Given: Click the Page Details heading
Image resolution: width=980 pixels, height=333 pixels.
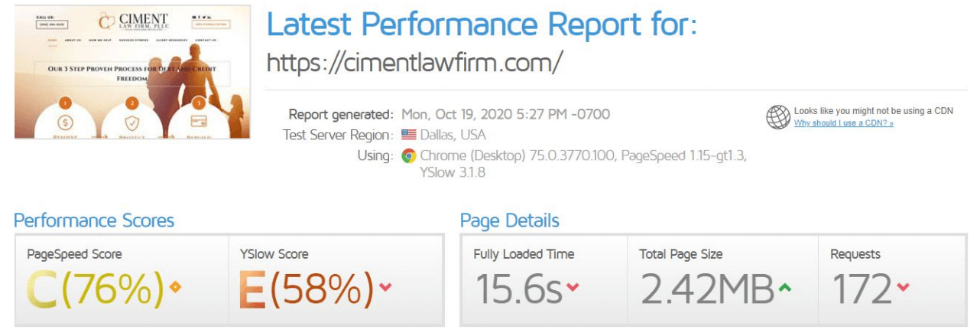Looking at the screenshot, I should coord(510,221).
